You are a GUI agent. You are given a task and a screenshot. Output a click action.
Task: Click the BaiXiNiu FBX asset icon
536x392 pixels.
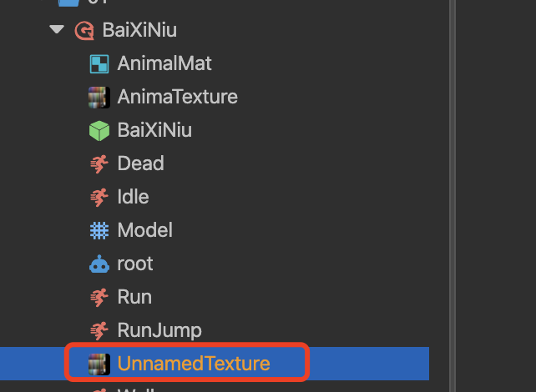pyautogui.click(x=83, y=31)
